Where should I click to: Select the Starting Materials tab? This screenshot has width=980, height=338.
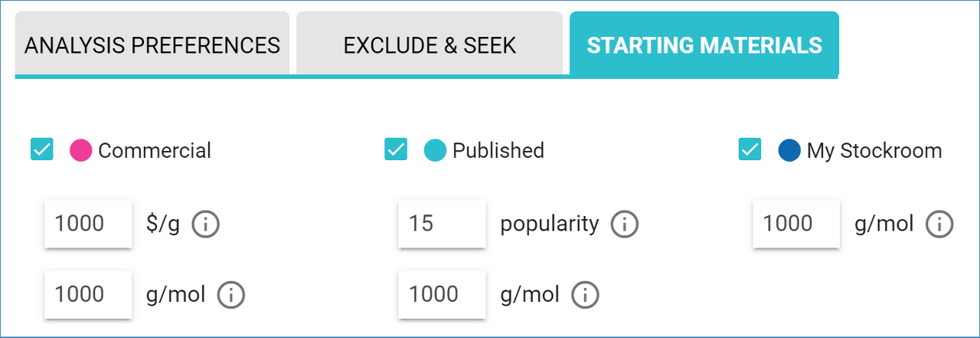(x=704, y=44)
